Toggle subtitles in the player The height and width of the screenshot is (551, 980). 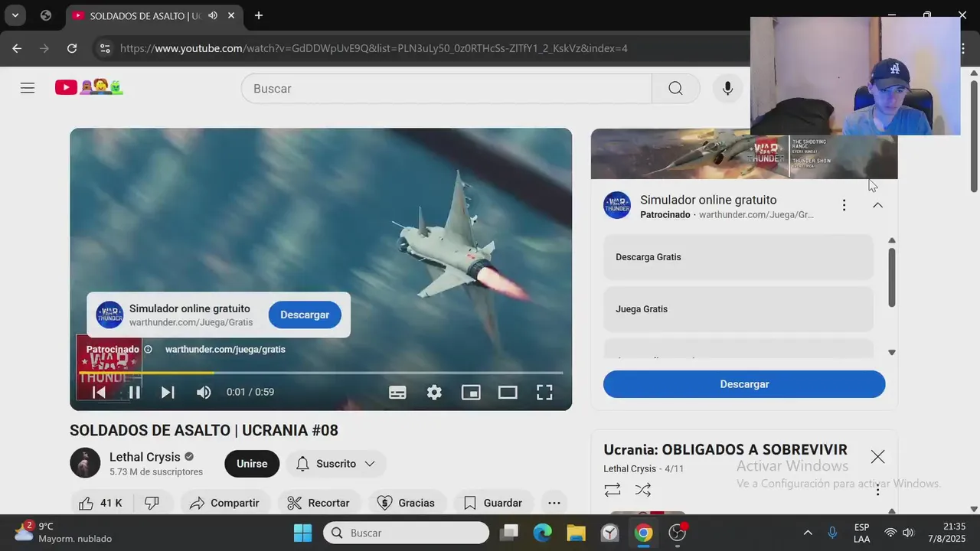tap(397, 393)
